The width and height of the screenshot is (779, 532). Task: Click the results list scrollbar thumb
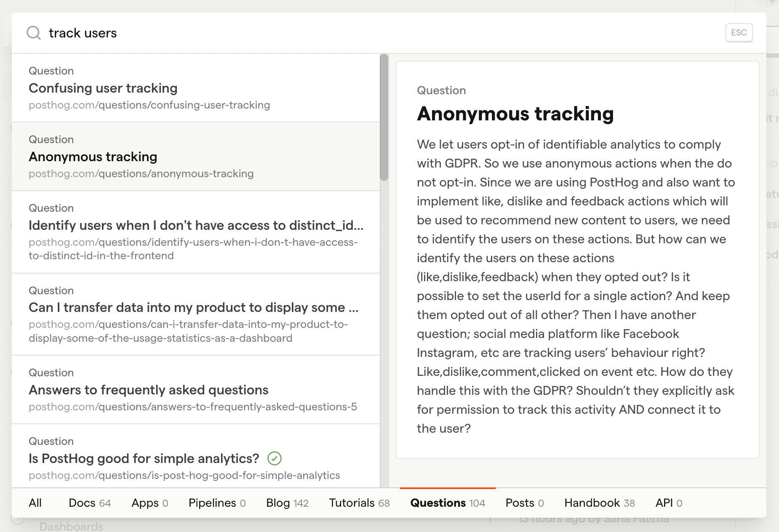coord(384,118)
